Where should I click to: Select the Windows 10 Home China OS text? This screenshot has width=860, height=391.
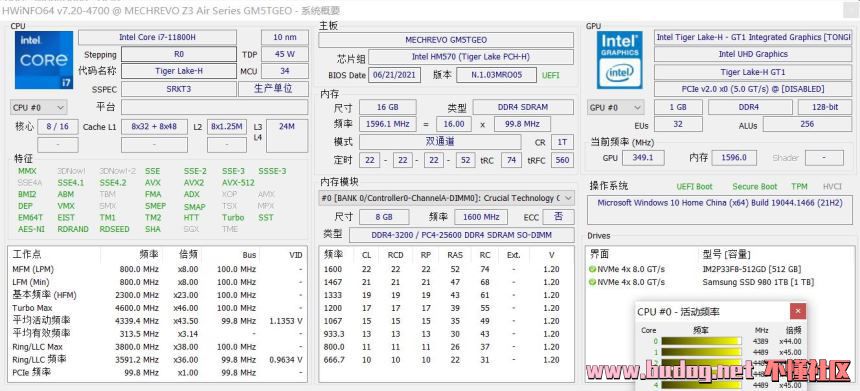click(720, 203)
